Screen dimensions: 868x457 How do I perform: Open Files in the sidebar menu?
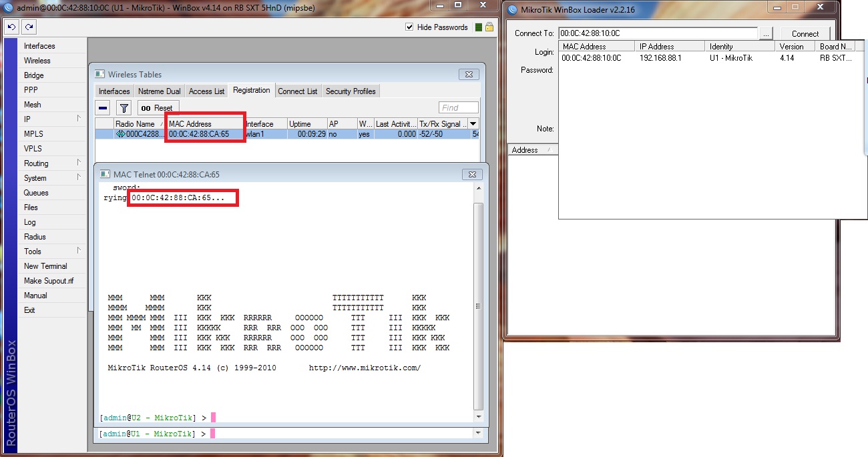point(52,207)
